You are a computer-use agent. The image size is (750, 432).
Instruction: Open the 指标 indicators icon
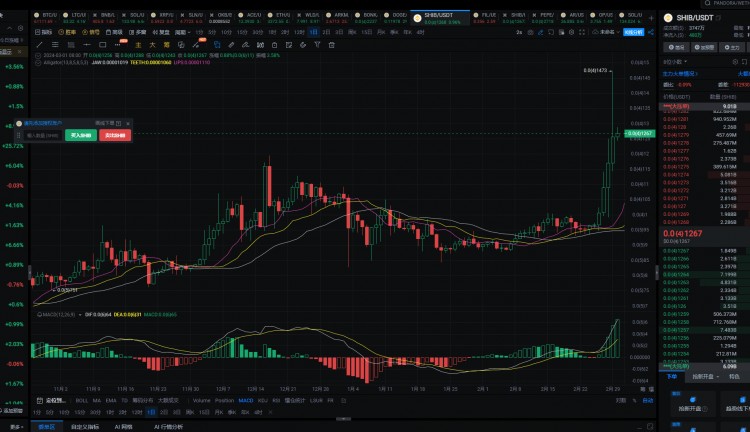44,32
